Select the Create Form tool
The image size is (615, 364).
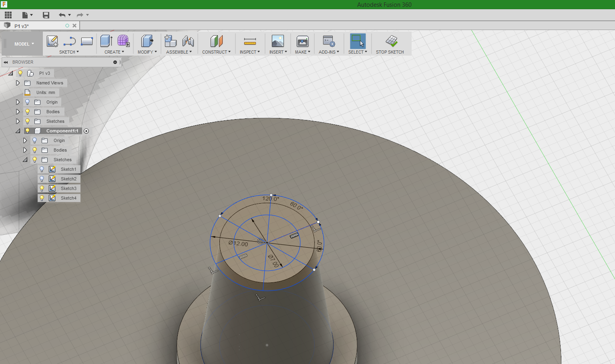(123, 41)
